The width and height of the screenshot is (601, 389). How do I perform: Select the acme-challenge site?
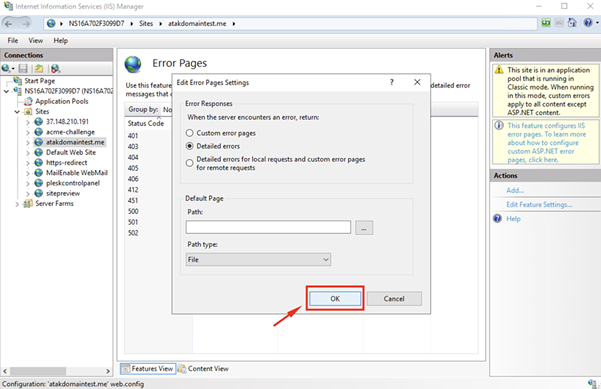point(70,132)
